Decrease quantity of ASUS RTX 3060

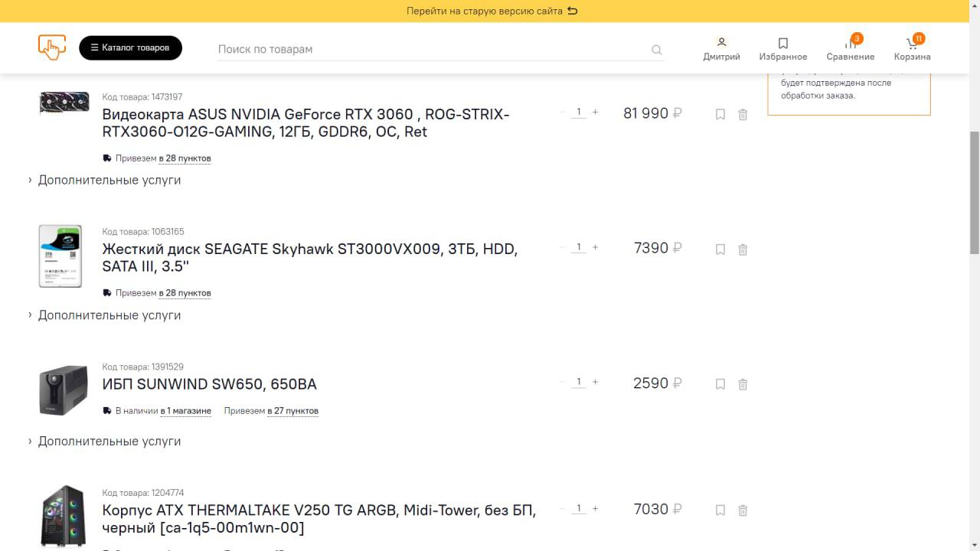point(563,112)
